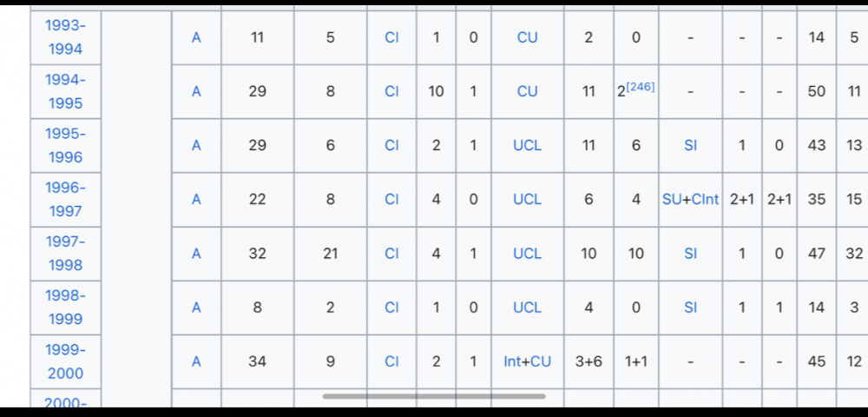
Task: Click the CU link in 1993-1994 row
Action: point(527,37)
